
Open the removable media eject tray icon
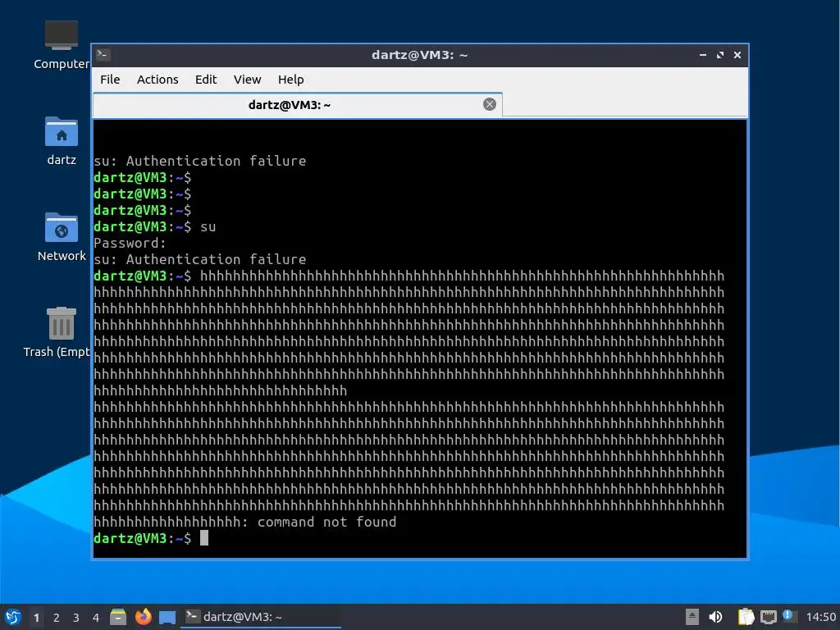(x=692, y=617)
